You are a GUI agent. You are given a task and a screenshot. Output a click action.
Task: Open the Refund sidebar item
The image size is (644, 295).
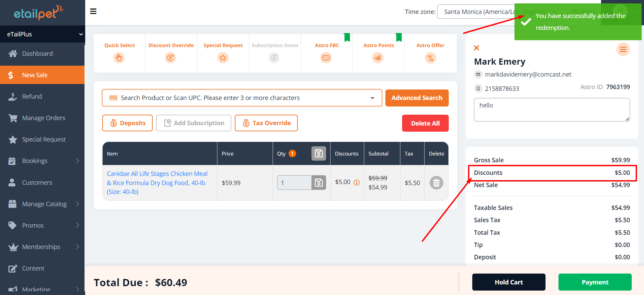(x=32, y=97)
